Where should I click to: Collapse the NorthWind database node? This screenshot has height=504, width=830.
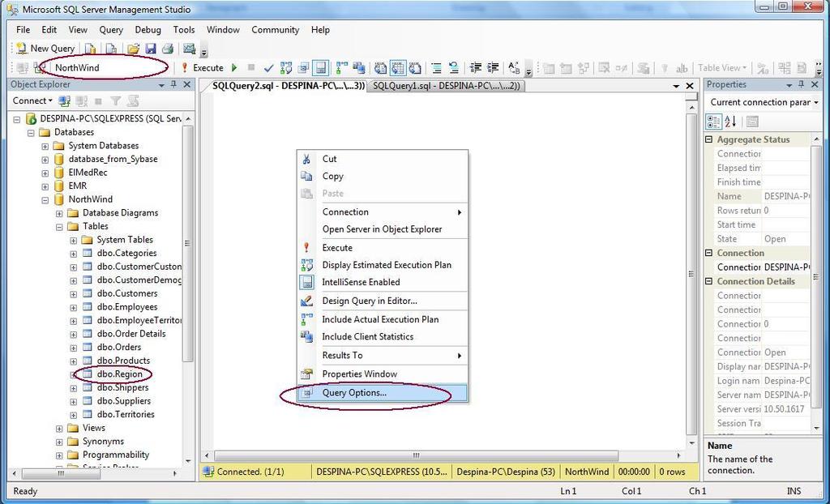pos(45,200)
